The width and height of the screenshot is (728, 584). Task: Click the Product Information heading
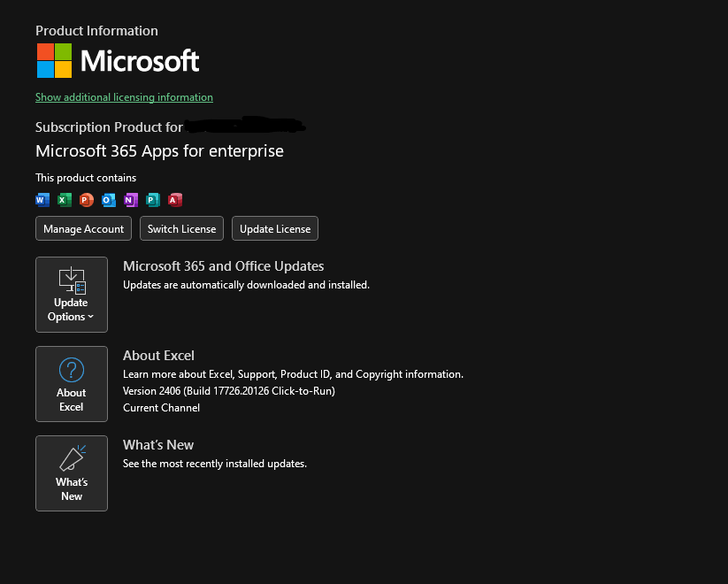[x=96, y=31]
